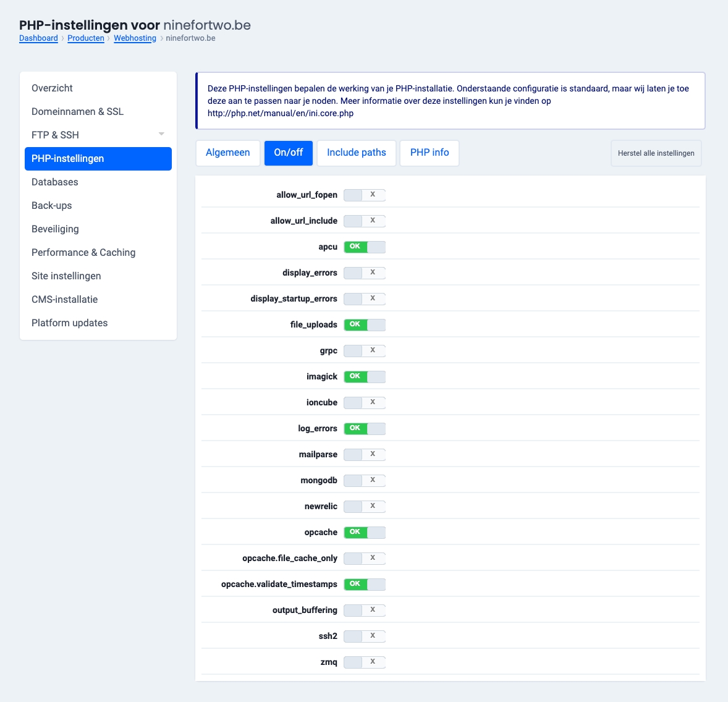Open the Webhosting breadcrumb link

tap(135, 38)
